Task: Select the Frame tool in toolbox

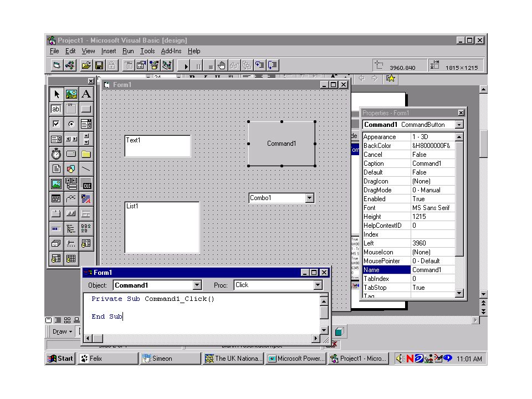Action: 71,109
